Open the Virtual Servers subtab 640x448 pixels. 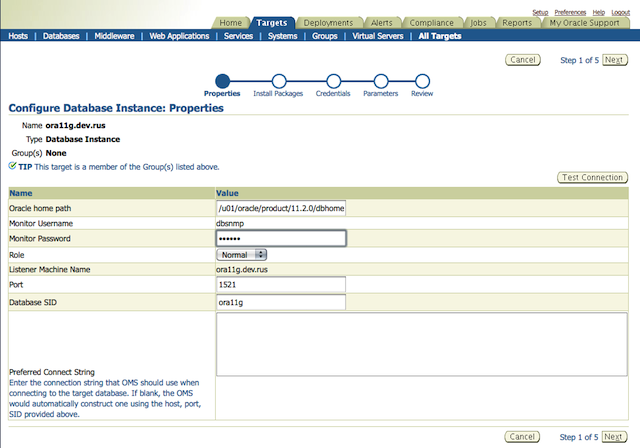tap(378, 36)
